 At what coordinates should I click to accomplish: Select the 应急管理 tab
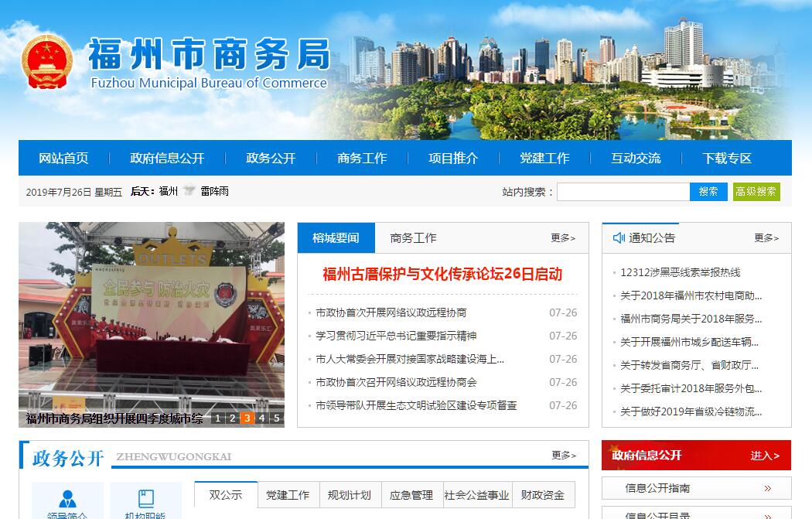tap(411, 495)
